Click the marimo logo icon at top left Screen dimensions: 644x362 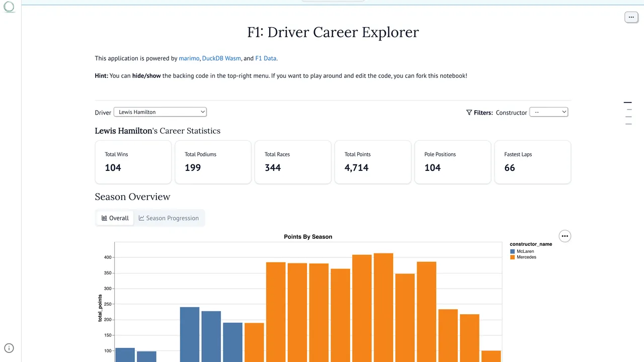coord(9,7)
